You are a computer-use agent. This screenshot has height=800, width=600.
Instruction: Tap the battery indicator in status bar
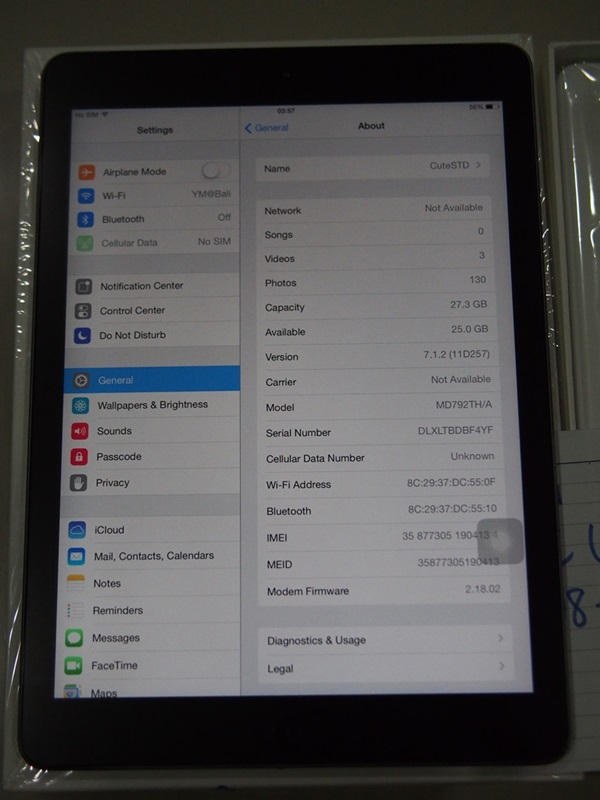(492, 107)
